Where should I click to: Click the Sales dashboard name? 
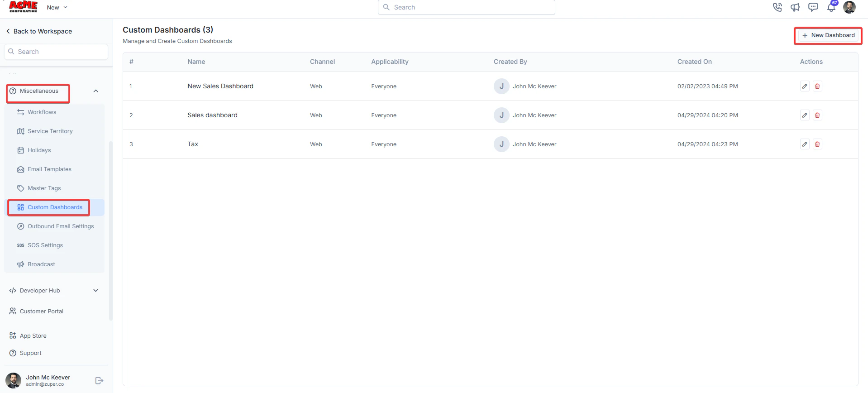coord(212,115)
